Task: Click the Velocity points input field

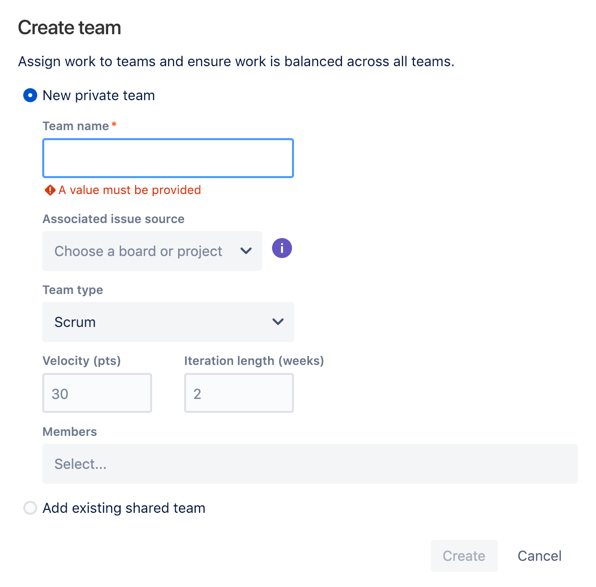Action: pyautogui.click(x=97, y=393)
